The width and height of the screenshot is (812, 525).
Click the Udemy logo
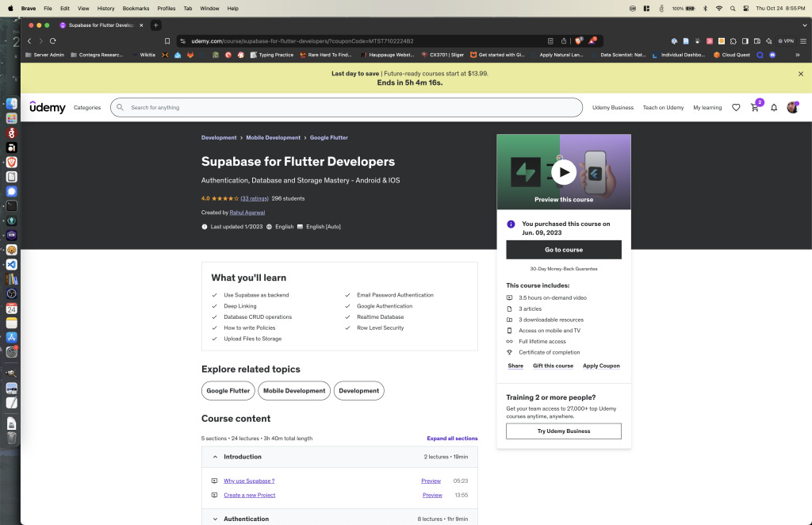click(x=48, y=107)
